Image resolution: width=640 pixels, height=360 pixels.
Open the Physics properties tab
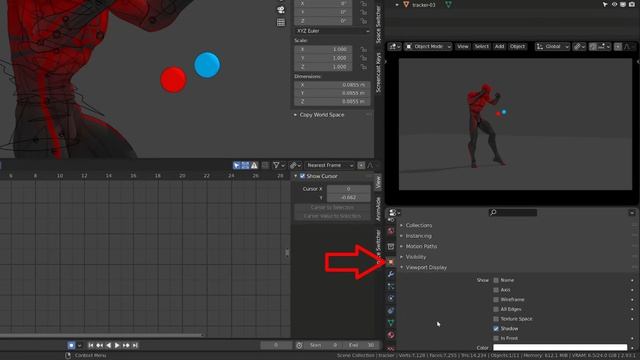391,298
